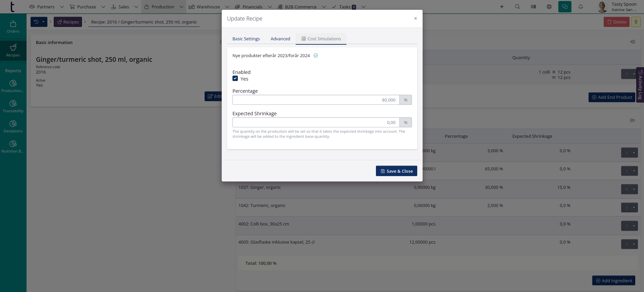Screen dimensions: 644x292
Task: Open the barcode scanner icon
Action: [533, 7]
